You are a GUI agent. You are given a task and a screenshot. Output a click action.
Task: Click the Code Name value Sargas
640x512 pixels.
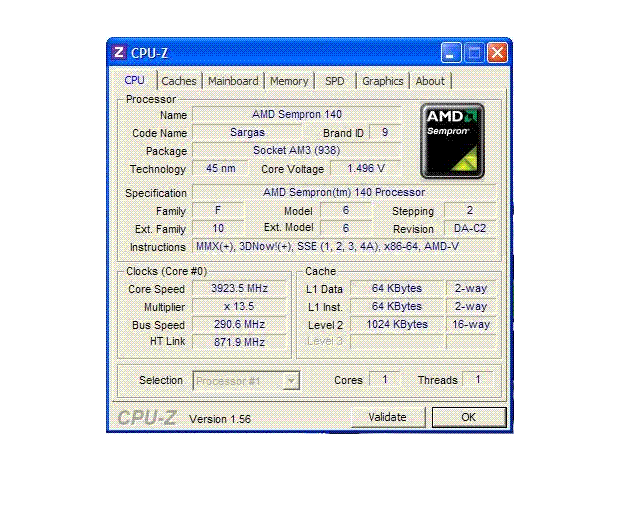click(x=247, y=132)
